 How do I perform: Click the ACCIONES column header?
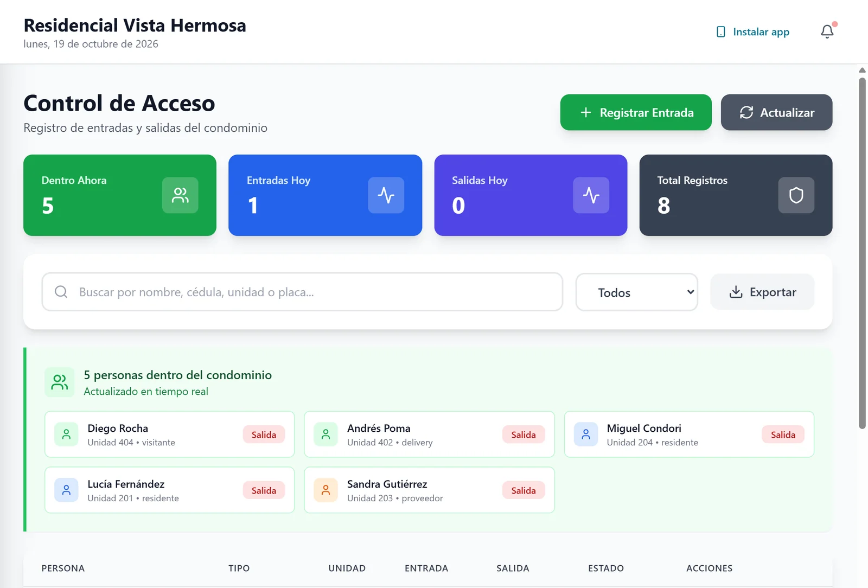[x=709, y=568]
